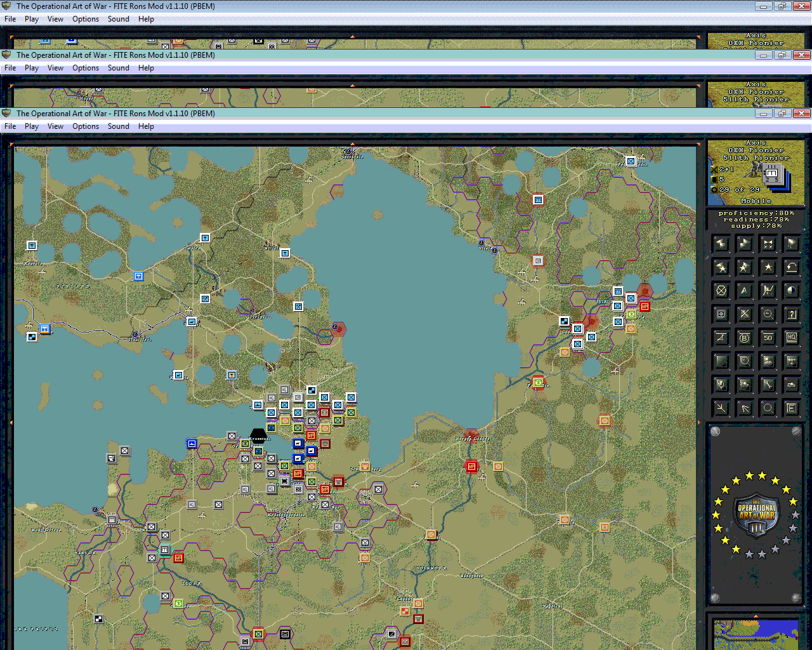
Task: Click the "supply:78%" readout
Action: [756, 226]
